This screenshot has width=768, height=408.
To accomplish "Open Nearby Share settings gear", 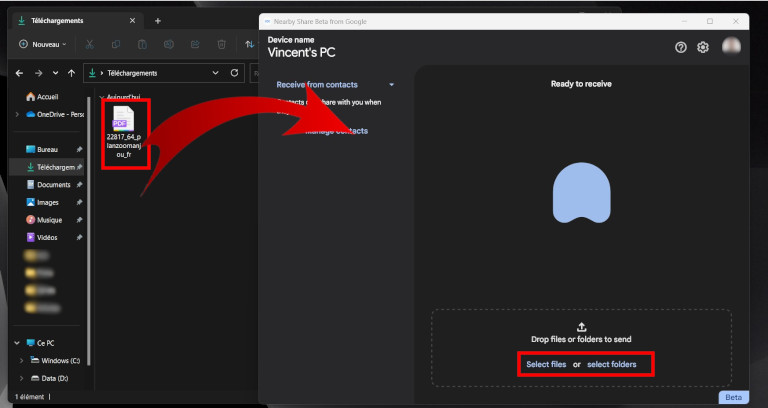I will (x=703, y=47).
